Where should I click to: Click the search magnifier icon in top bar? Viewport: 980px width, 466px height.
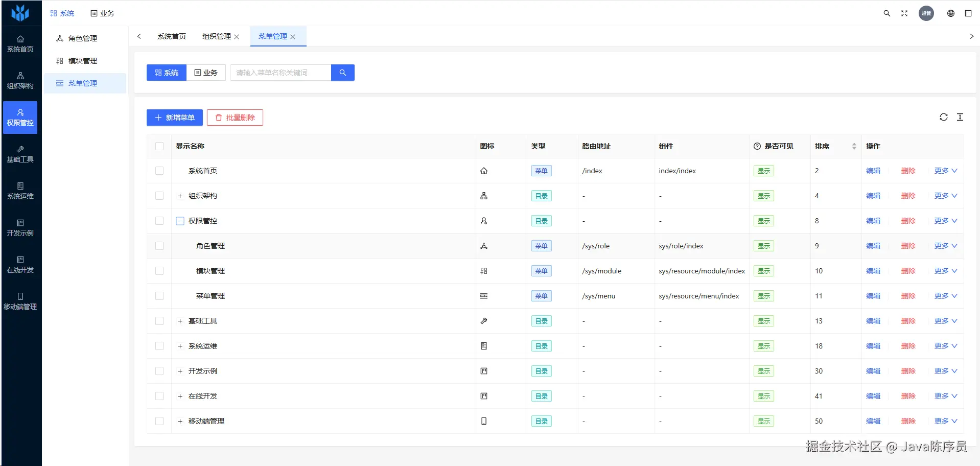(887, 13)
